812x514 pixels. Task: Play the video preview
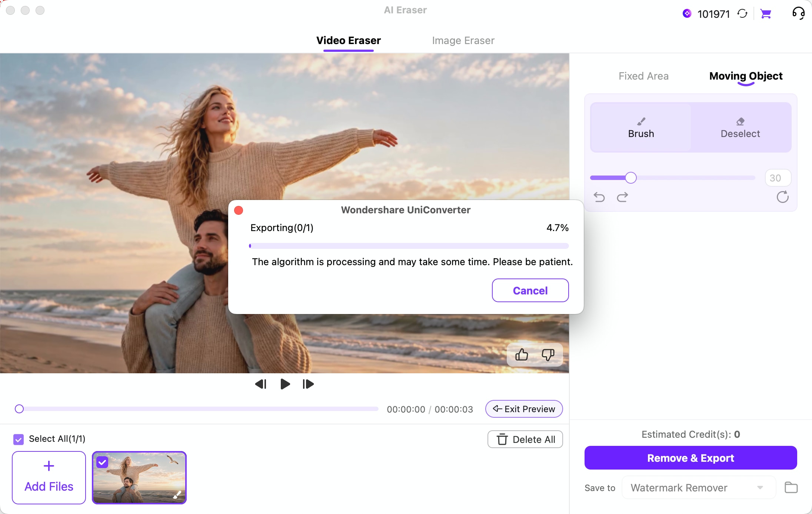(x=285, y=384)
